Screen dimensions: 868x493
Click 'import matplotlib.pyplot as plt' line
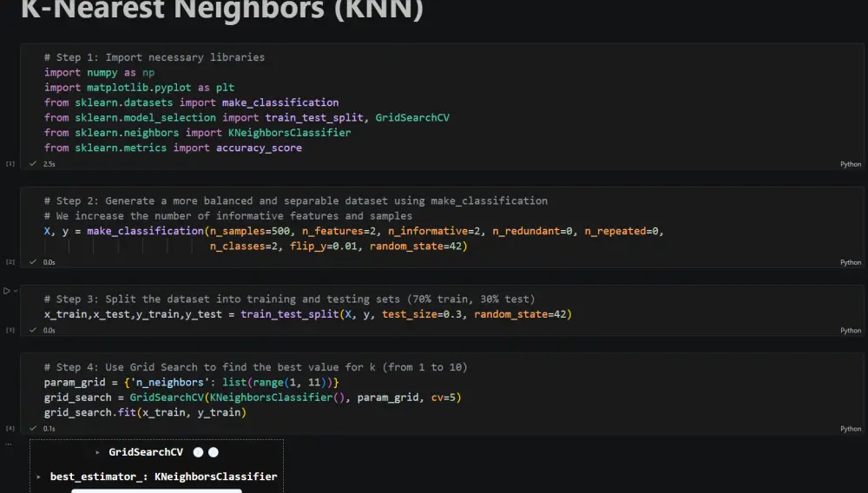(x=139, y=88)
